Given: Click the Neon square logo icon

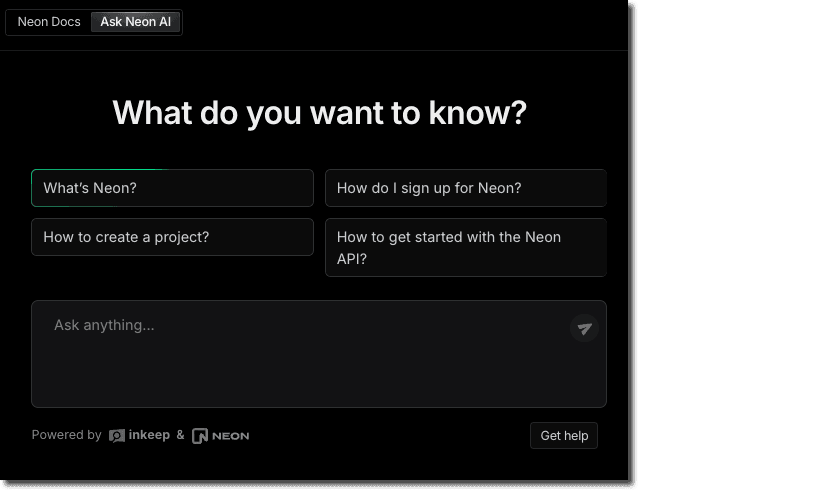Looking at the screenshot, I should pos(200,436).
